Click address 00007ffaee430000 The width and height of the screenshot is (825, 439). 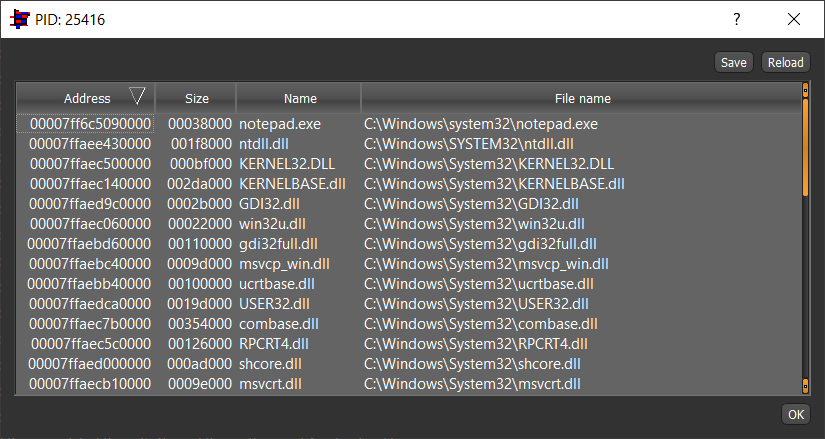[x=90, y=144]
